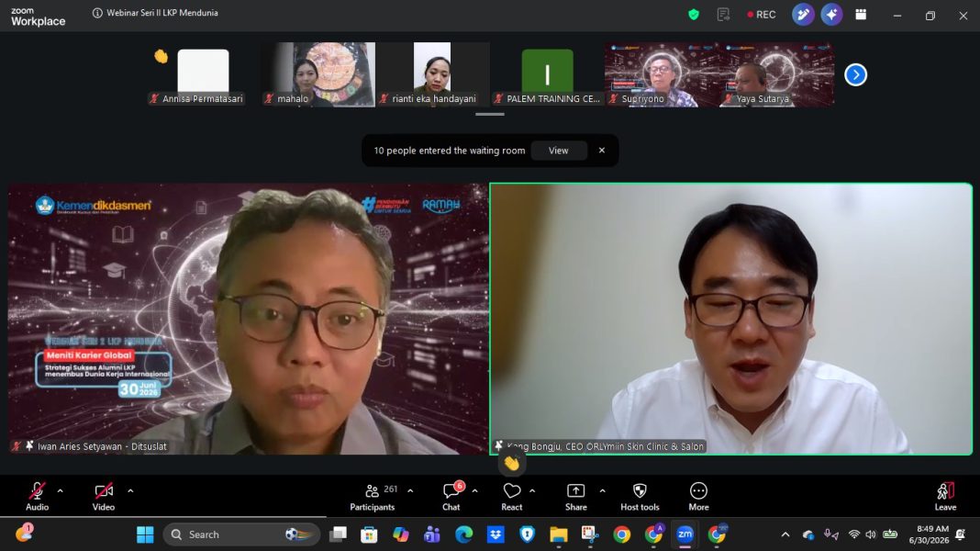Start camera with the Video button
The image size is (980, 551).
(x=104, y=497)
